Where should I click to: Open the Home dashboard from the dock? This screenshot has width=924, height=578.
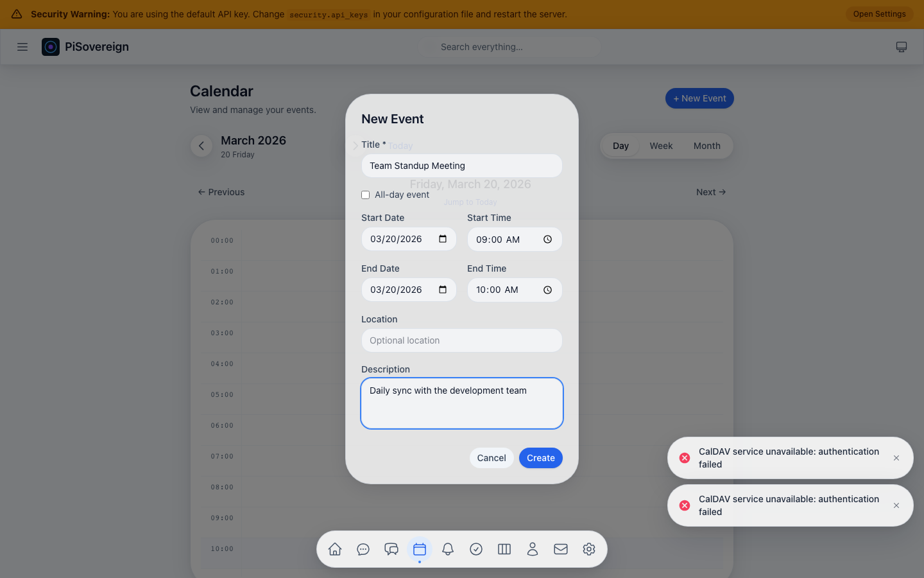click(x=334, y=549)
